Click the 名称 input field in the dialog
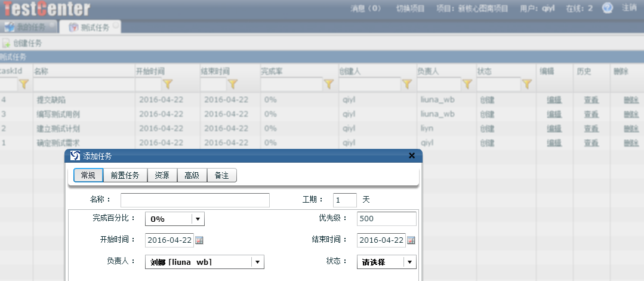The height and width of the screenshot is (281, 644). click(x=195, y=200)
